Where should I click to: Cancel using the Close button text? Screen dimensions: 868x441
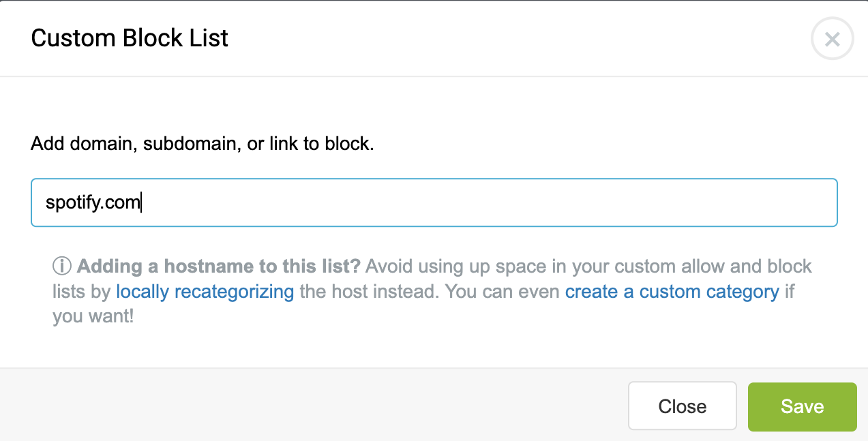coord(682,406)
